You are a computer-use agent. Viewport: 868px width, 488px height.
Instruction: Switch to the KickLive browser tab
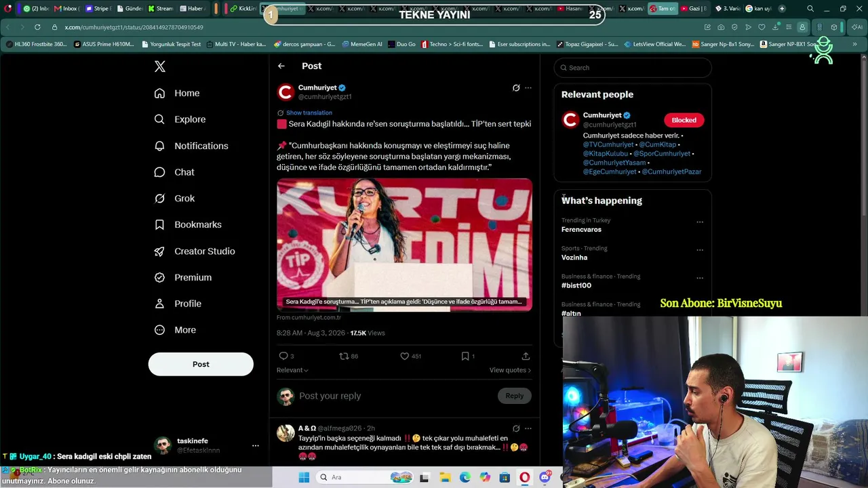tap(243, 9)
